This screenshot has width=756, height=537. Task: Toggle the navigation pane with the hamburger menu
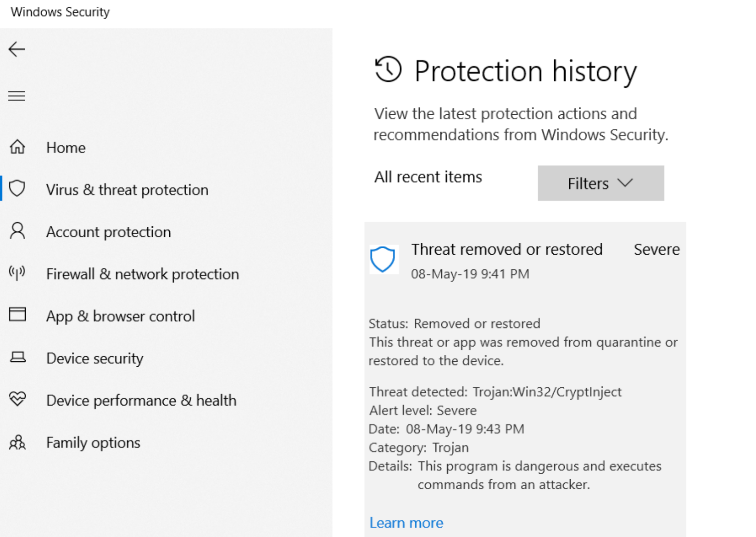pyautogui.click(x=17, y=96)
